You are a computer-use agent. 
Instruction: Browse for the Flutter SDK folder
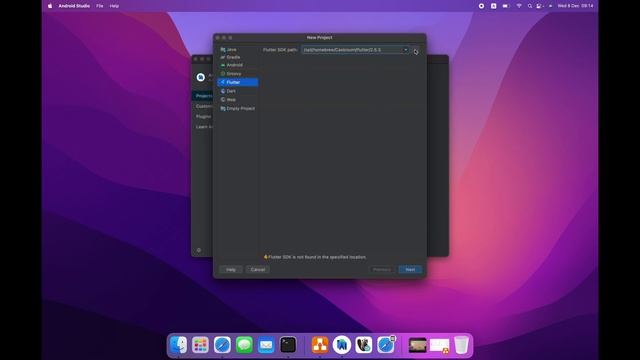pos(416,50)
